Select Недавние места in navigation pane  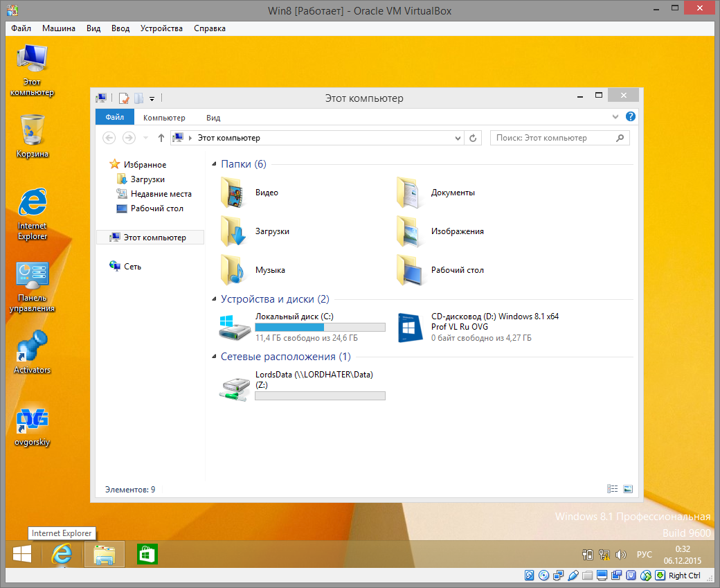coord(154,194)
